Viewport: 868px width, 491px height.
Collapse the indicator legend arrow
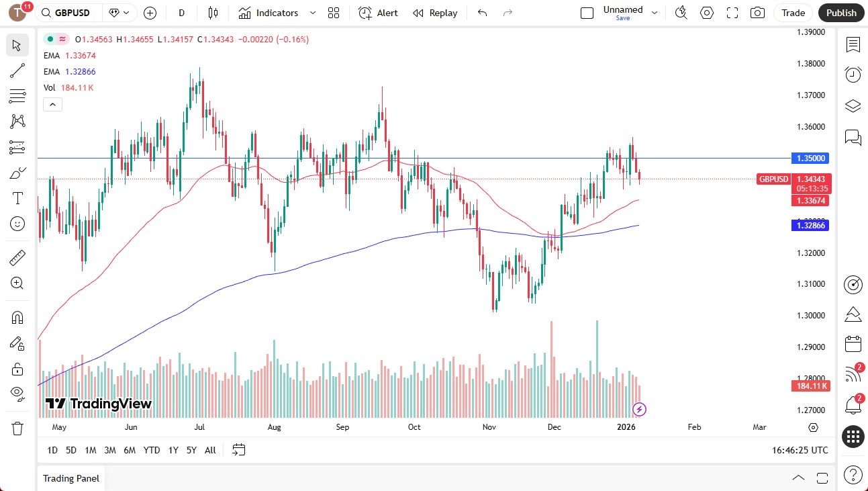point(52,104)
